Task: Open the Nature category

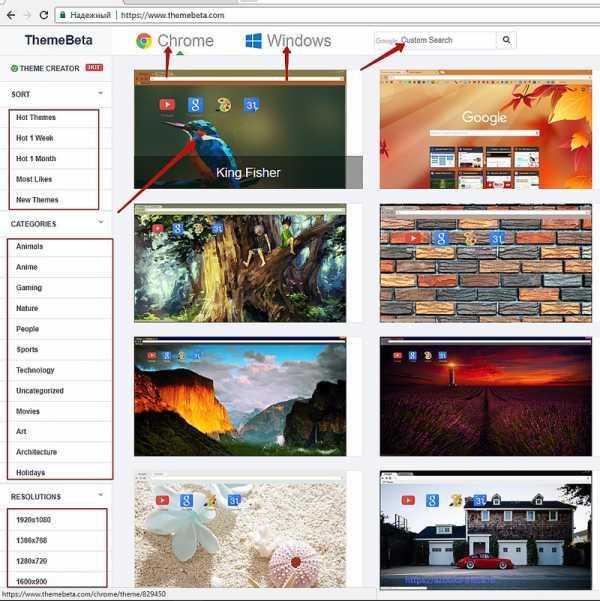Action: (x=27, y=308)
